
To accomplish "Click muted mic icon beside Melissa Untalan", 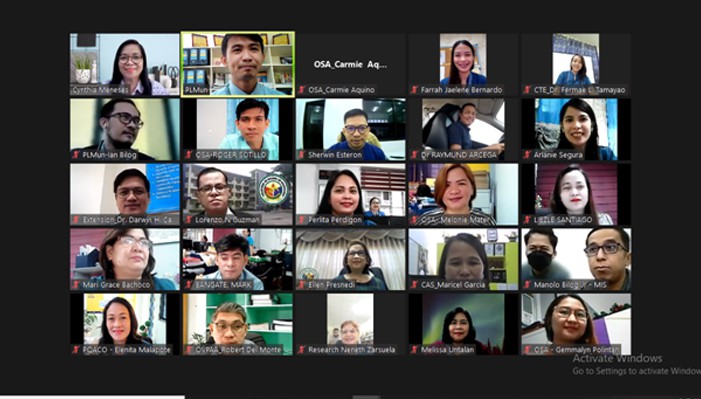I will (x=415, y=349).
